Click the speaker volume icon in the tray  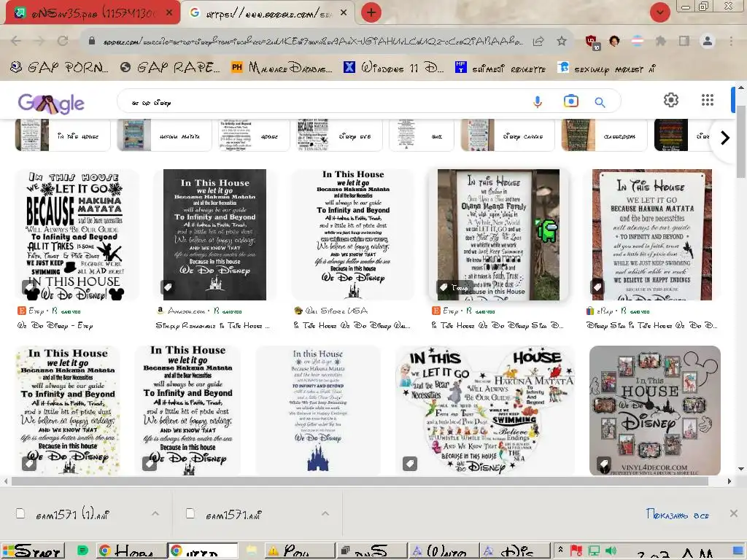click(611, 551)
